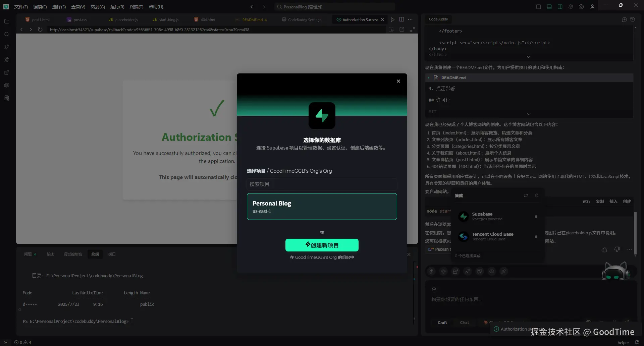Open the 转到(G) menu
This screenshot has width=644, height=346.
98,7
